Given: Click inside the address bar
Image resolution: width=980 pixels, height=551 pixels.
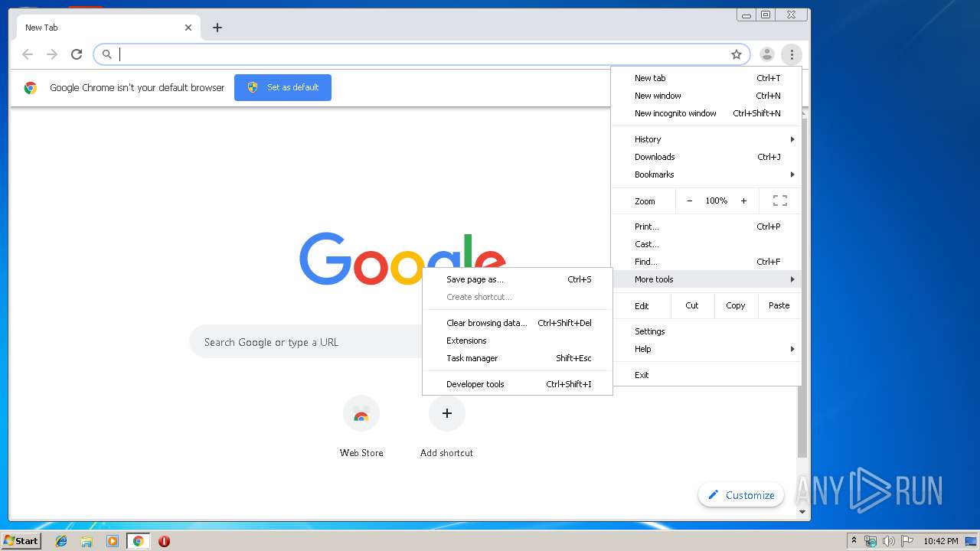Looking at the screenshot, I should pyautogui.click(x=421, y=54).
